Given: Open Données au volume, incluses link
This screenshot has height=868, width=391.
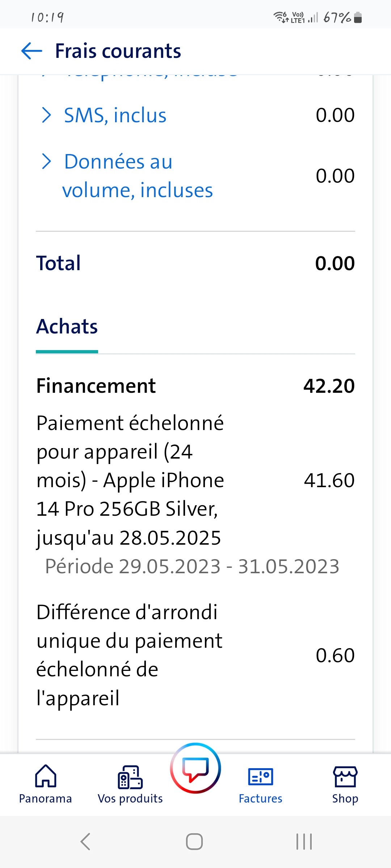Looking at the screenshot, I should tap(138, 176).
